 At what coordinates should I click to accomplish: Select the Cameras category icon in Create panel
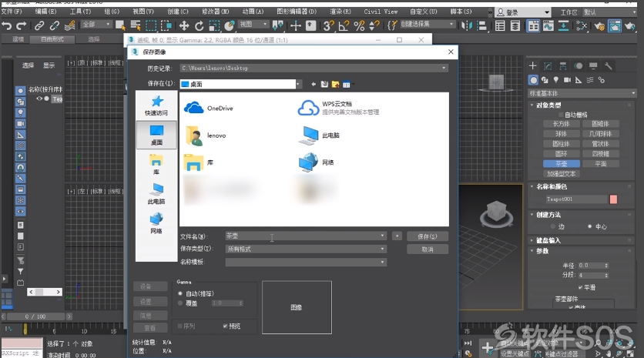[567, 79]
